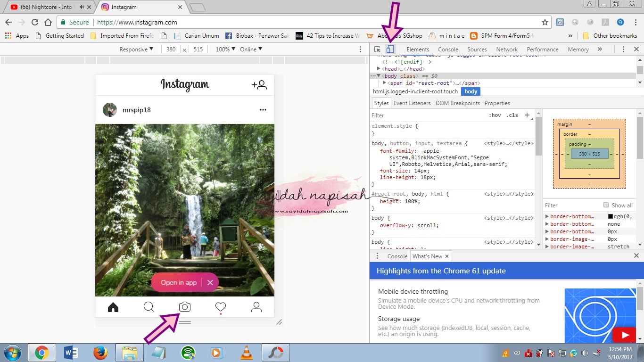Open the Online throttling dropdown
644x362 pixels.
pos(251,49)
